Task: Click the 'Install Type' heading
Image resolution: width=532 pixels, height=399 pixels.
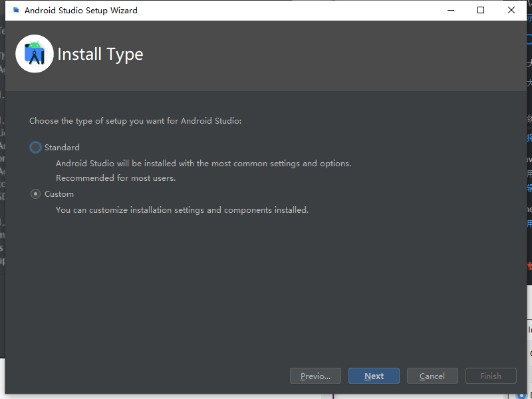Action: click(x=100, y=55)
